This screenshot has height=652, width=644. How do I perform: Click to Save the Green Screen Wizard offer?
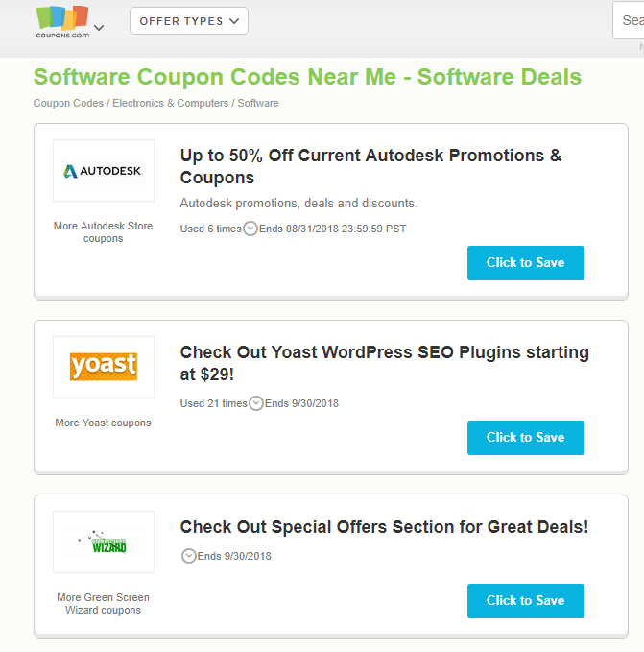click(526, 601)
